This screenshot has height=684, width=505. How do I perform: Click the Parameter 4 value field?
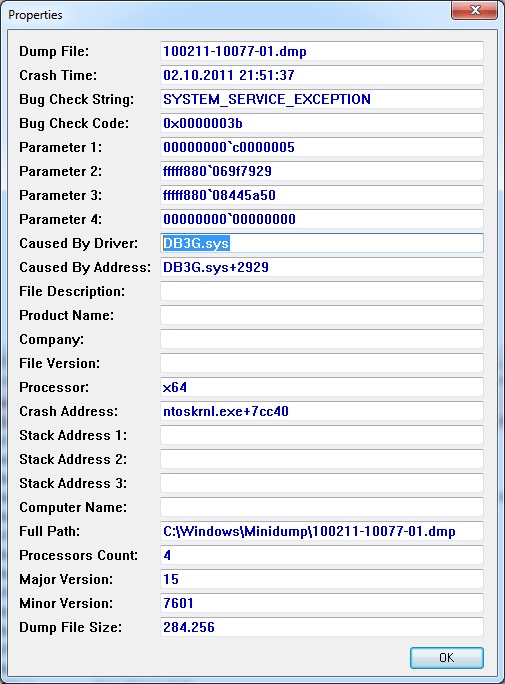tap(322, 219)
